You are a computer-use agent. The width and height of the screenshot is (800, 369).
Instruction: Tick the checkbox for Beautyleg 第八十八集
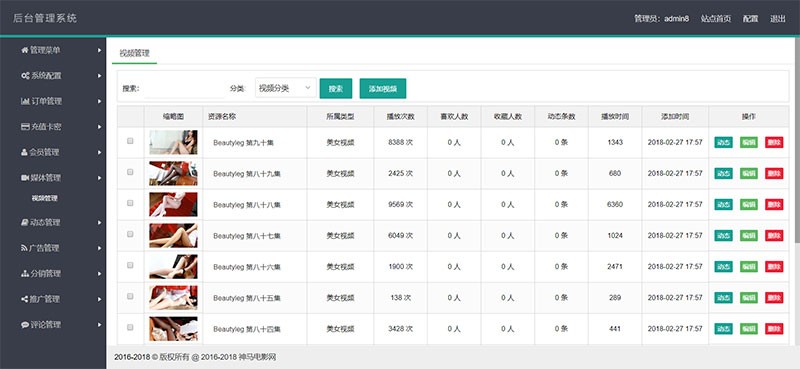click(130, 203)
